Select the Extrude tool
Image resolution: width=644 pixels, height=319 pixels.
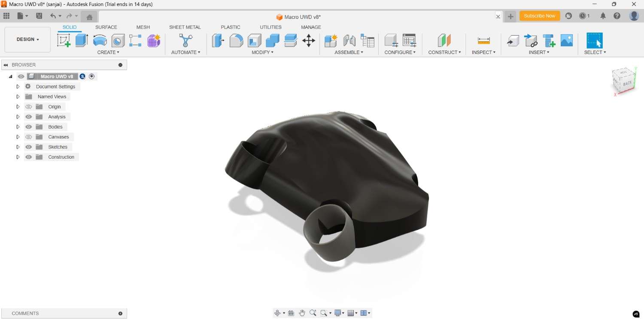(82, 41)
